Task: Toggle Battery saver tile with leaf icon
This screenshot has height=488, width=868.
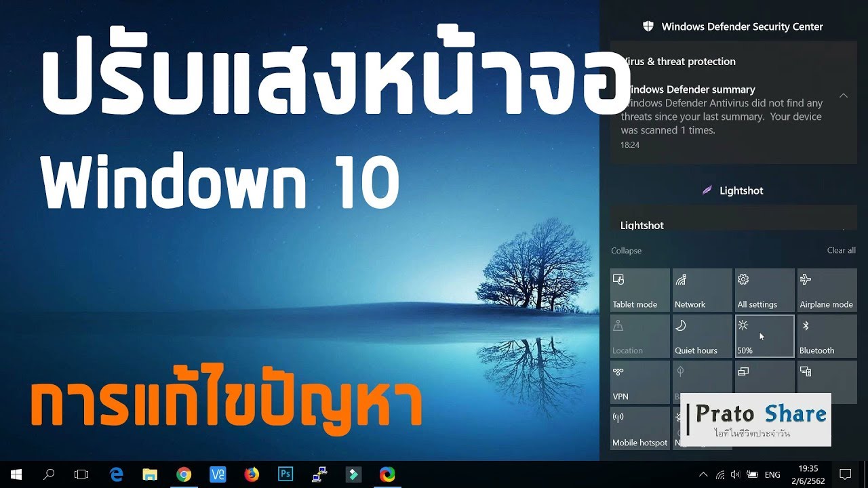Action: pos(702,382)
